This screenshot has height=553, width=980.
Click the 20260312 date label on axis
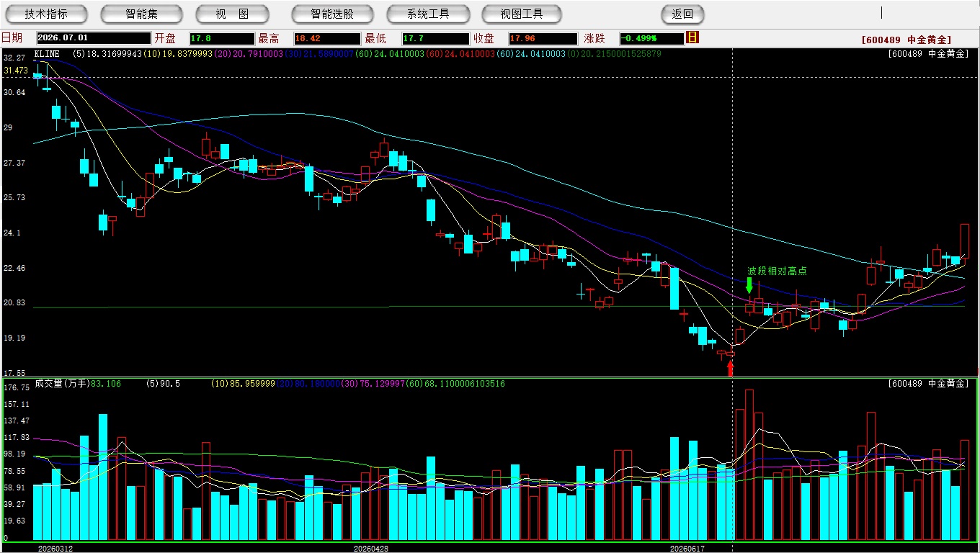[55, 548]
